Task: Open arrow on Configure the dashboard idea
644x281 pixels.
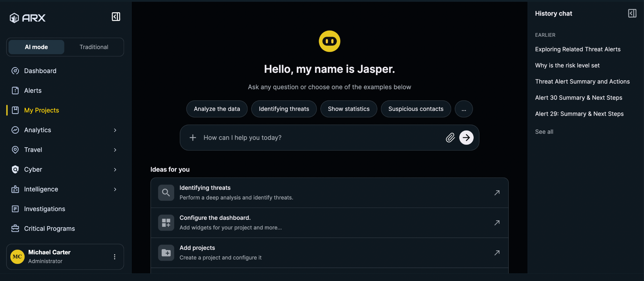Action: [497, 223]
